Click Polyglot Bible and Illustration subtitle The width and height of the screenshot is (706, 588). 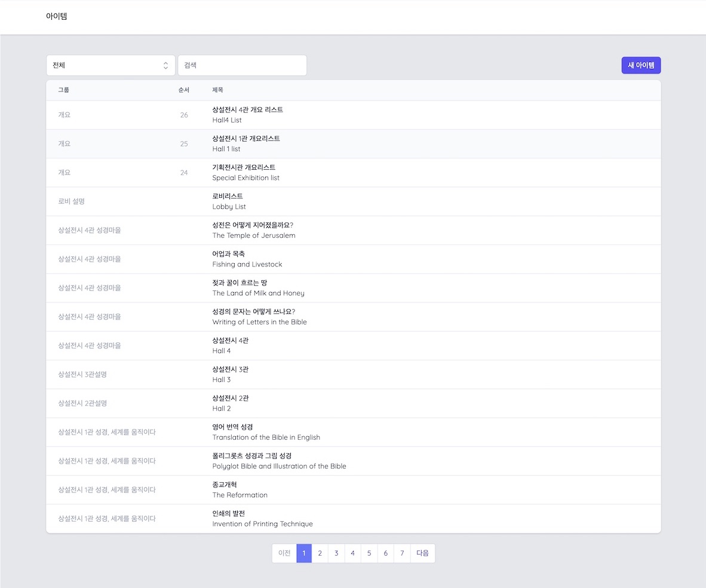(x=279, y=466)
